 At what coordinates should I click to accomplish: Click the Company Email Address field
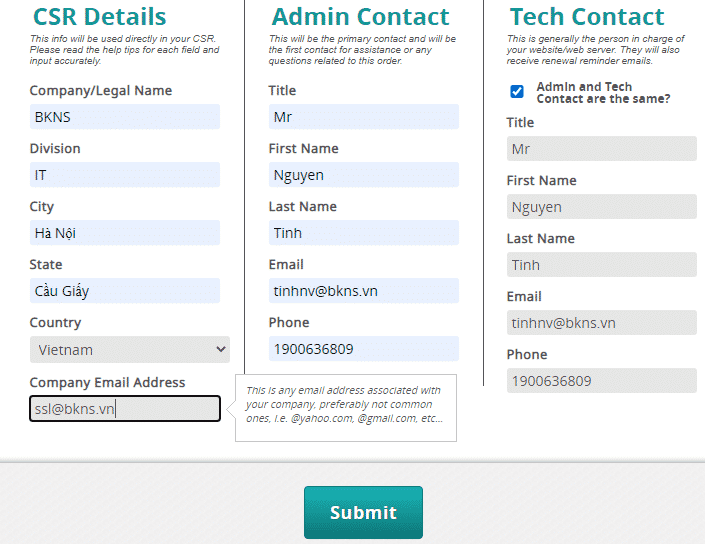(x=125, y=409)
